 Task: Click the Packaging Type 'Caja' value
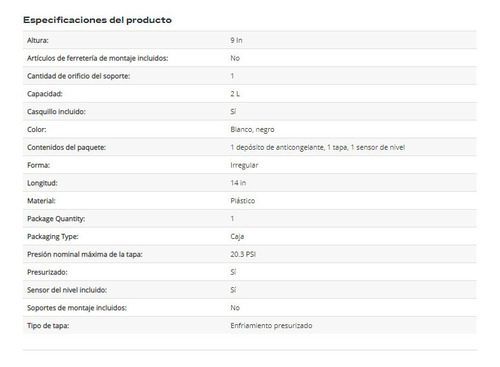[237, 237]
